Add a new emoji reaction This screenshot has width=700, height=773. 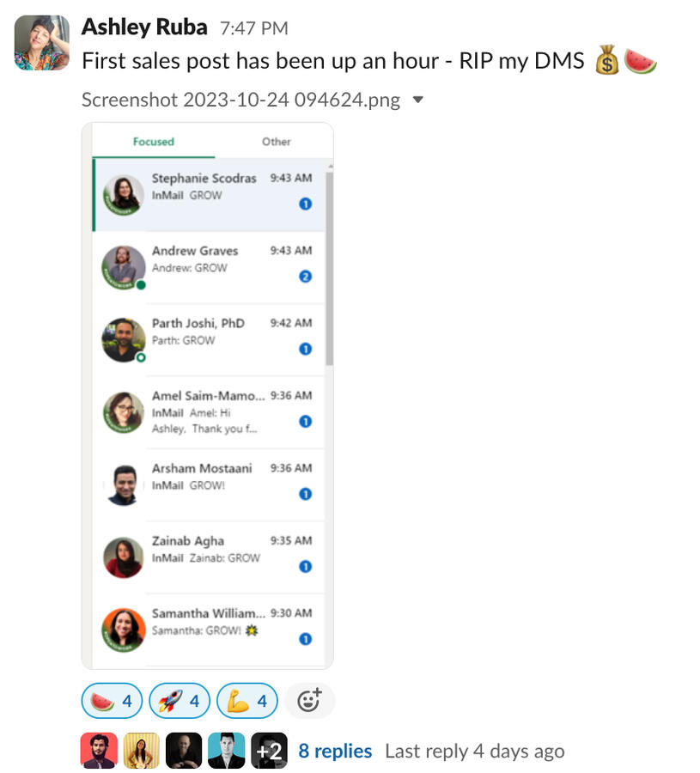309,701
